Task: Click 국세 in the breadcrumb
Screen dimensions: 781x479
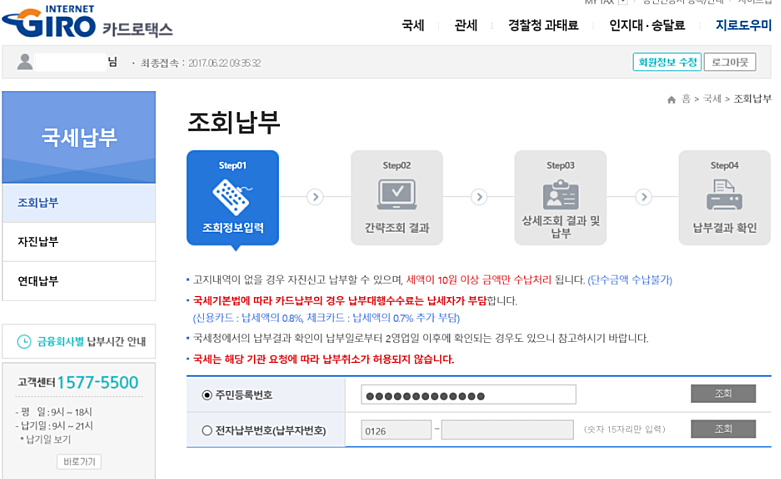Action: point(712,99)
